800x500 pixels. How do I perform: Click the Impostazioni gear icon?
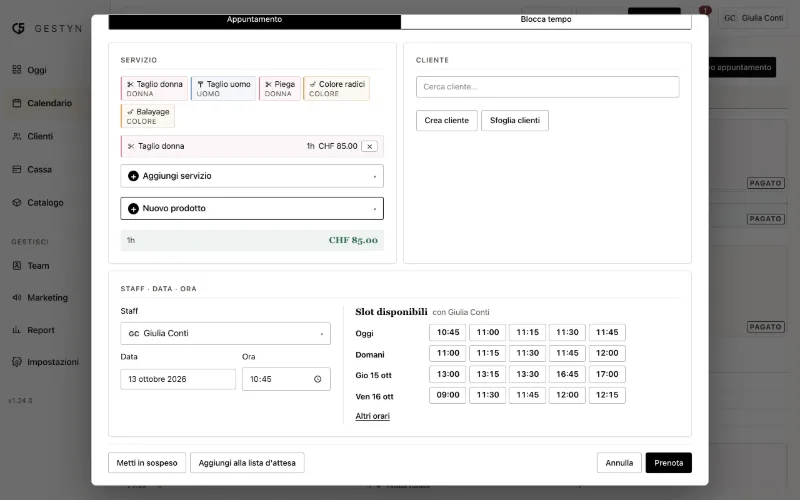click(x=17, y=362)
